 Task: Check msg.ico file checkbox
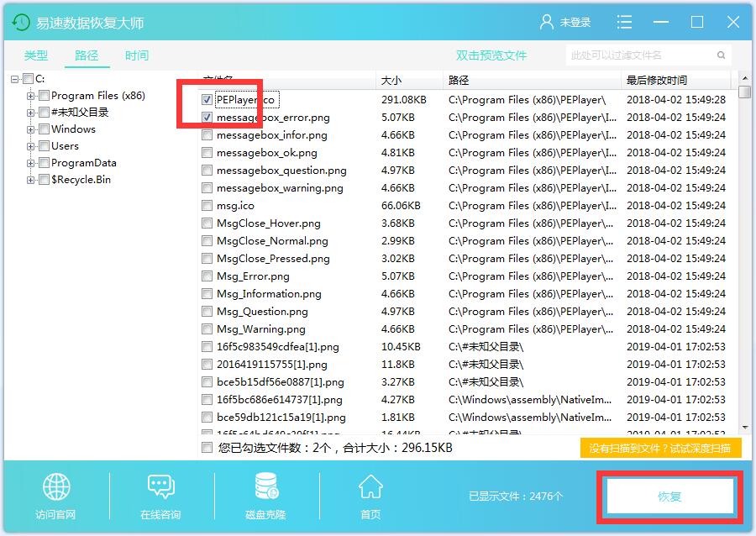tap(207, 206)
